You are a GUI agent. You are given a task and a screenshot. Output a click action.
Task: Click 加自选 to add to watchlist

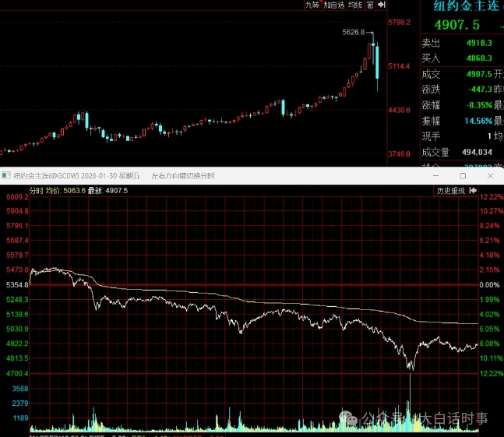tap(334, 5)
